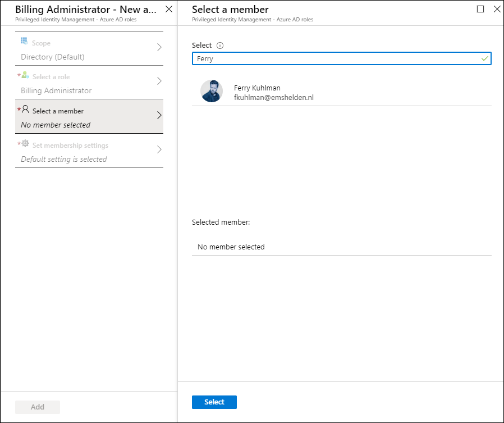Click the Add button

click(38, 407)
